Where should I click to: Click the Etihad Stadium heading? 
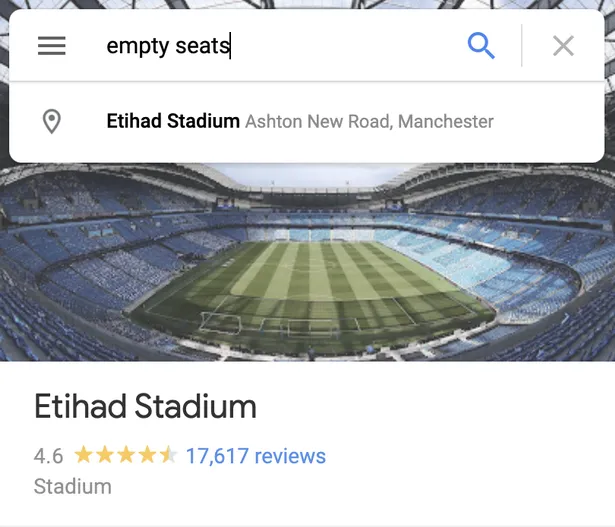(x=145, y=407)
